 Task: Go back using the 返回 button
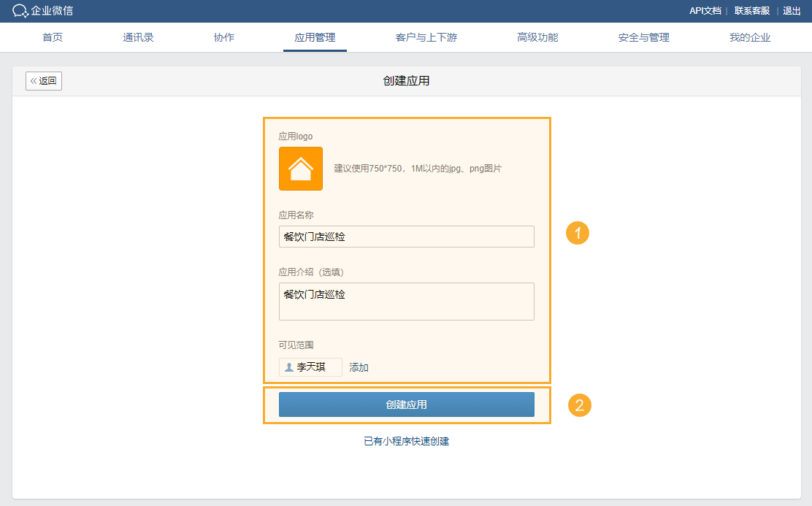[44, 81]
